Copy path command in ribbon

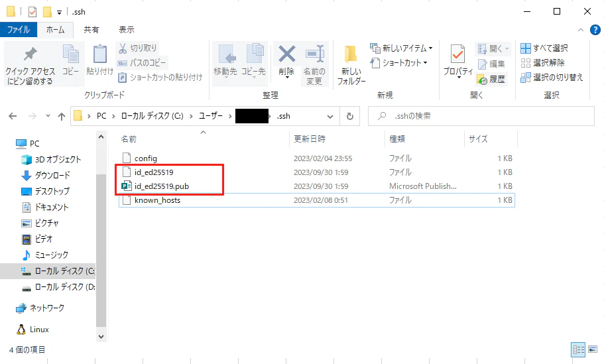coord(142,63)
